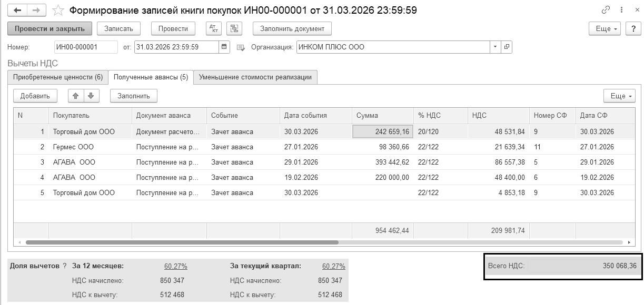Click the Событие column header
Viewport: 644px width, 305px height.
pyautogui.click(x=243, y=115)
